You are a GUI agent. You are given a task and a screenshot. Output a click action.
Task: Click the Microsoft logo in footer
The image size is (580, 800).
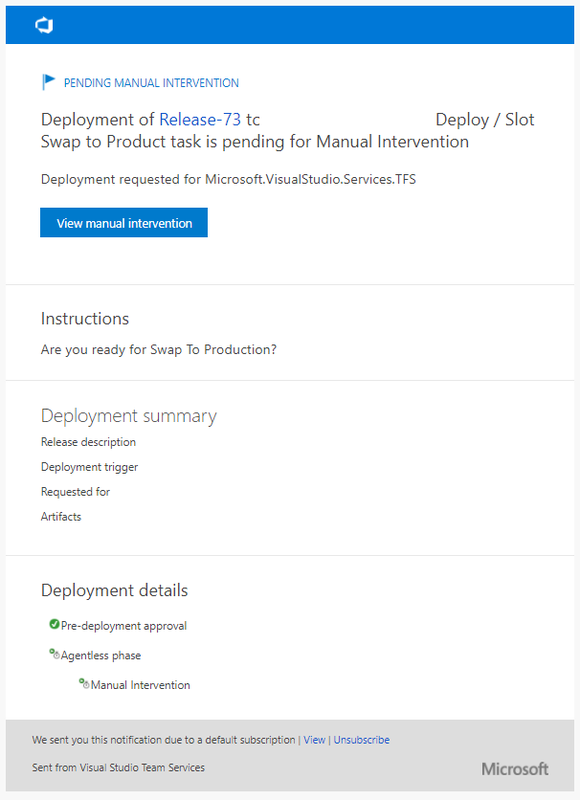click(515, 769)
